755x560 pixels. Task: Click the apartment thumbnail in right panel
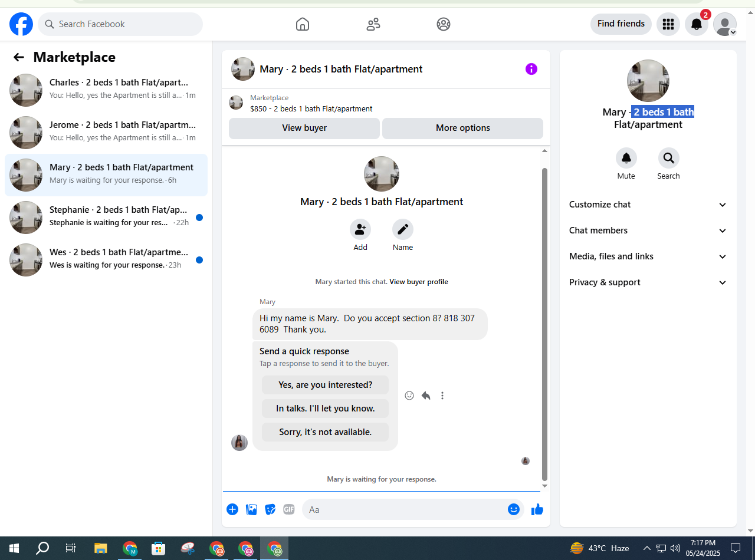[648, 81]
